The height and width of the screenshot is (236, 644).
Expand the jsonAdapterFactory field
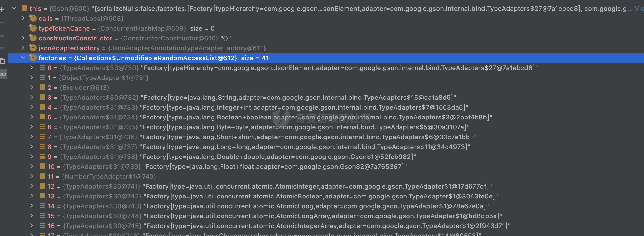point(23,48)
